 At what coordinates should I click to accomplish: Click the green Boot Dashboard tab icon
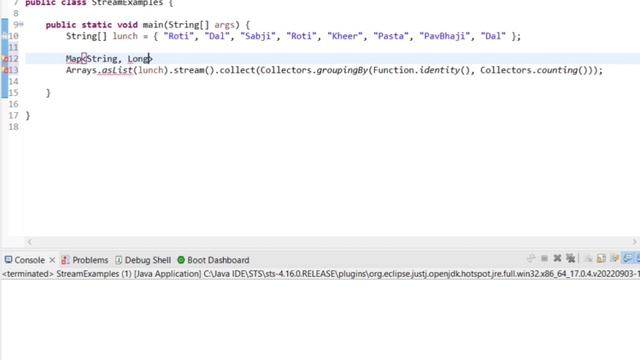(x=181, y=260)
